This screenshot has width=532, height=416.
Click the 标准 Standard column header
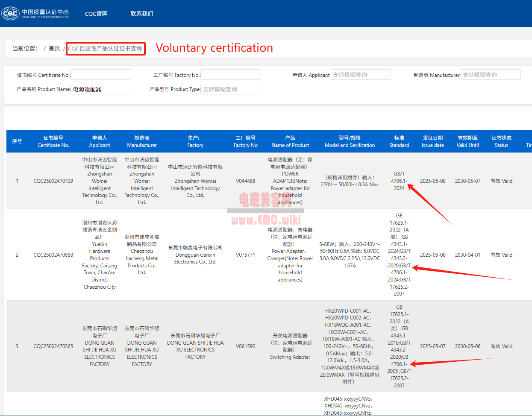(x=399, y=141)
